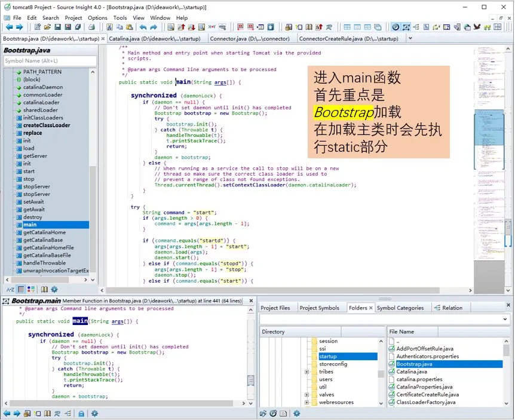Close the Context window panel
The height and width of the screenshot is (420, 515).
coord(251,301)
